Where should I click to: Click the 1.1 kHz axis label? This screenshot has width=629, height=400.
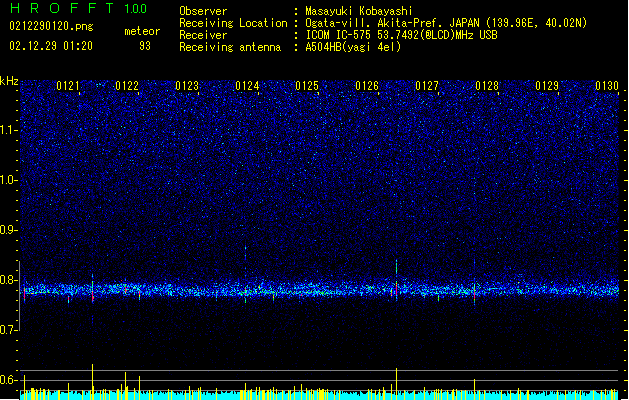coord(9,130)
